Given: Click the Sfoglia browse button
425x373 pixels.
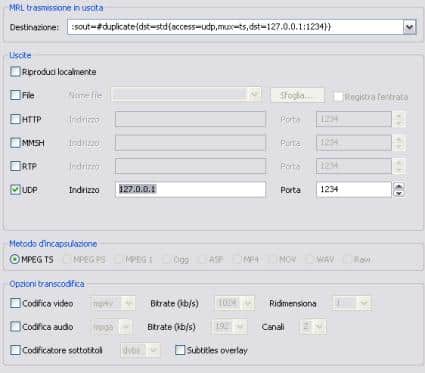Looking at the screenshot, I should (297, 96).
